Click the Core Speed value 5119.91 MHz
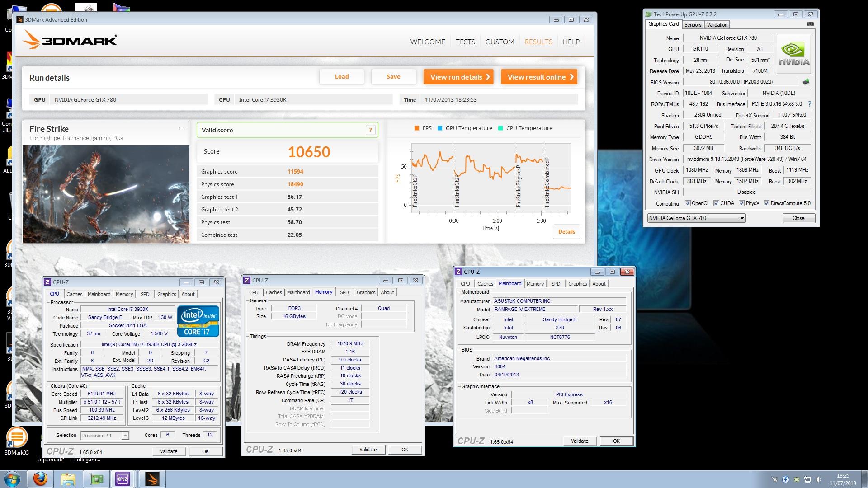 coord(102,394)
